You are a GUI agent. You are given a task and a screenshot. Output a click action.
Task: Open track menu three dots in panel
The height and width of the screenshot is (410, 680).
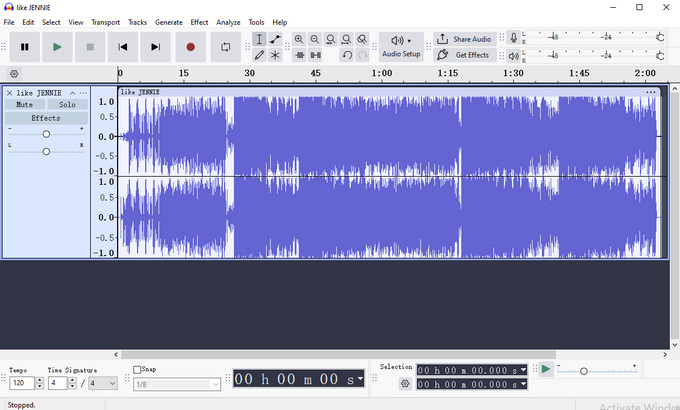coord(83,93)
